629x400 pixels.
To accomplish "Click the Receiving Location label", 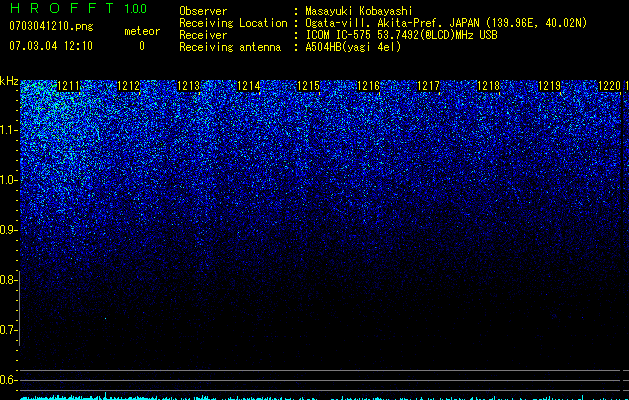I will pos(233,23).
